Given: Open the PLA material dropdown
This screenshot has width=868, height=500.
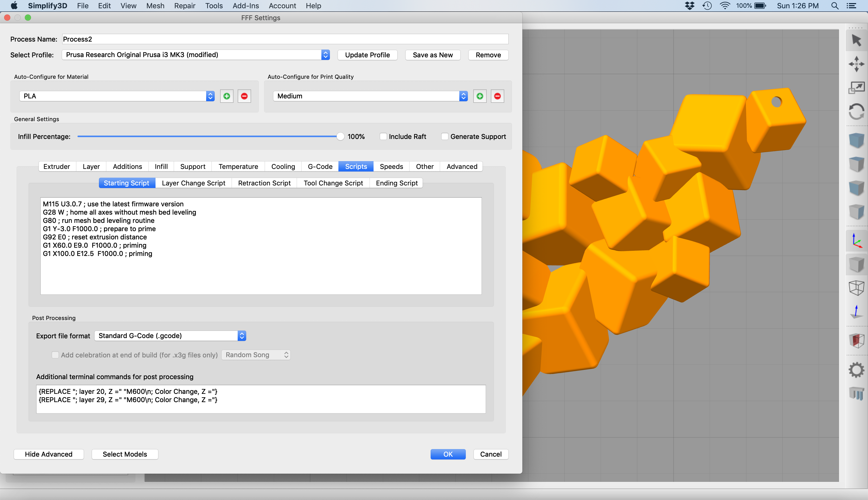Looking at the screenshot, I should (x=117, y=96).
